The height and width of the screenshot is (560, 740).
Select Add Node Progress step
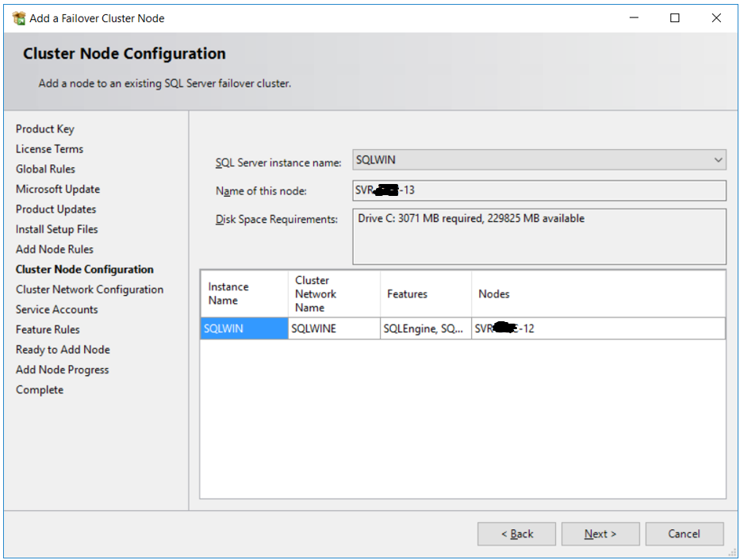pyautogui.click(x=63, y=370)
